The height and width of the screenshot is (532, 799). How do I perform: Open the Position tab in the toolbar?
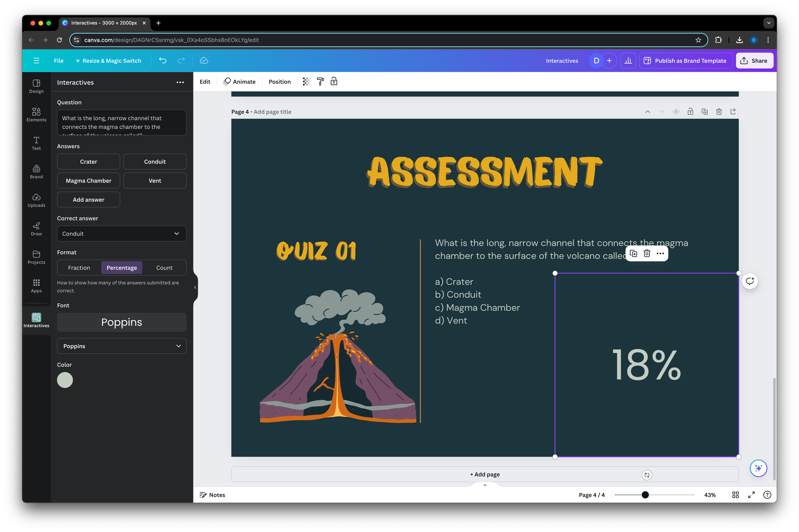pos(279,82)
